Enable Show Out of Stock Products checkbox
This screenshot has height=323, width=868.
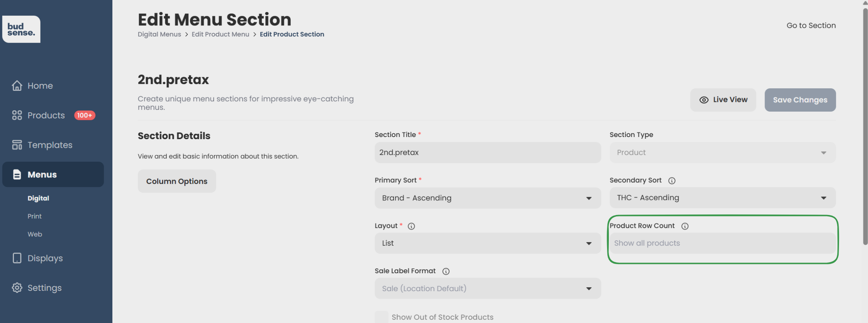click(382, 317)
